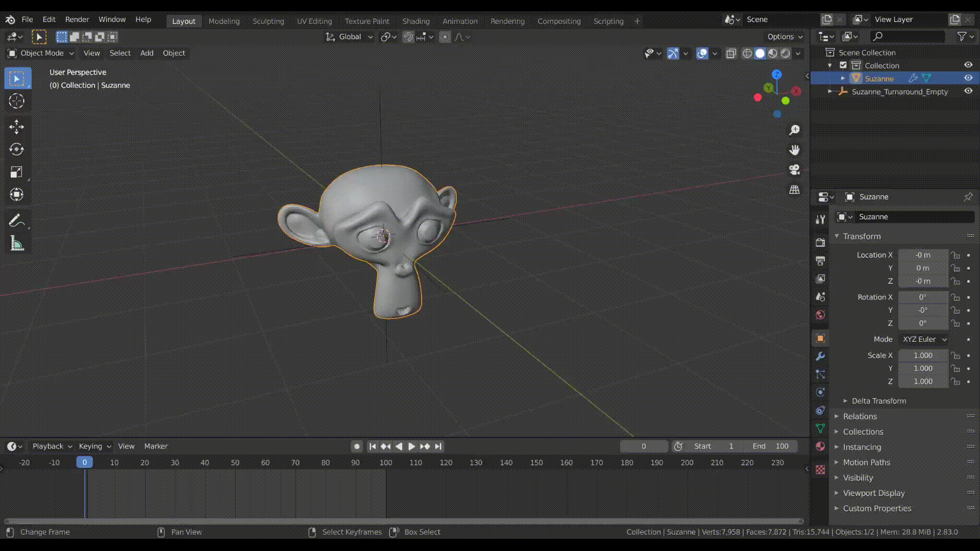Select the Rotate tool

[x=17, y=149]
